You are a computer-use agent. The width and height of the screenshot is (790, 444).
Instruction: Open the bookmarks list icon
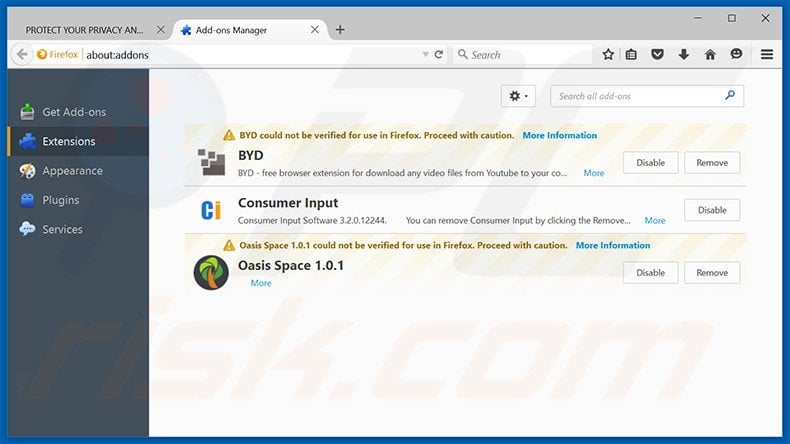click(x=631, y=54)
